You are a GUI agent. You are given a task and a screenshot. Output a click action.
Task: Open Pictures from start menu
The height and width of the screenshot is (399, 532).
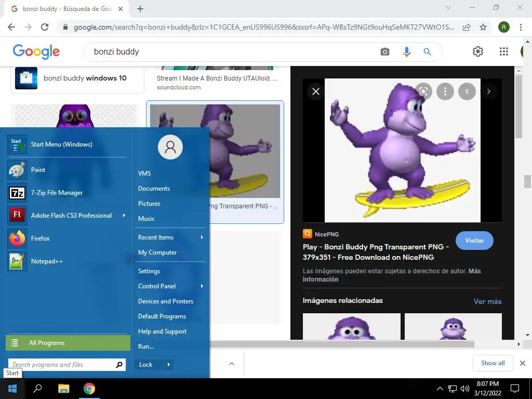point(149,204)
